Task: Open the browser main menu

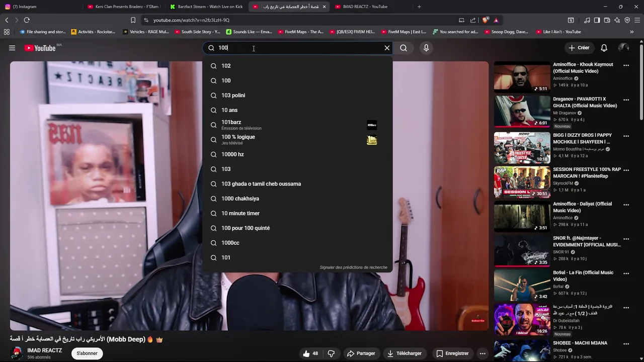Action: [637, 20]
